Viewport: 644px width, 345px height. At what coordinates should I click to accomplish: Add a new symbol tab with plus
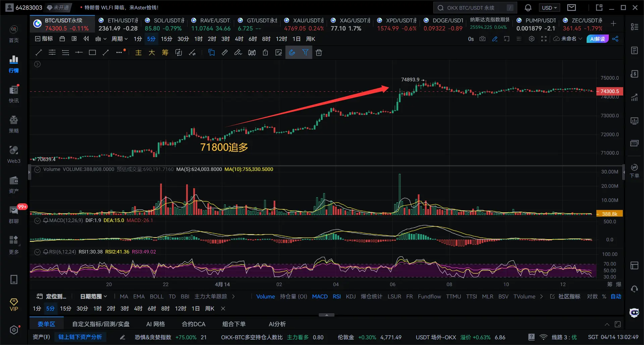point(613,23)
